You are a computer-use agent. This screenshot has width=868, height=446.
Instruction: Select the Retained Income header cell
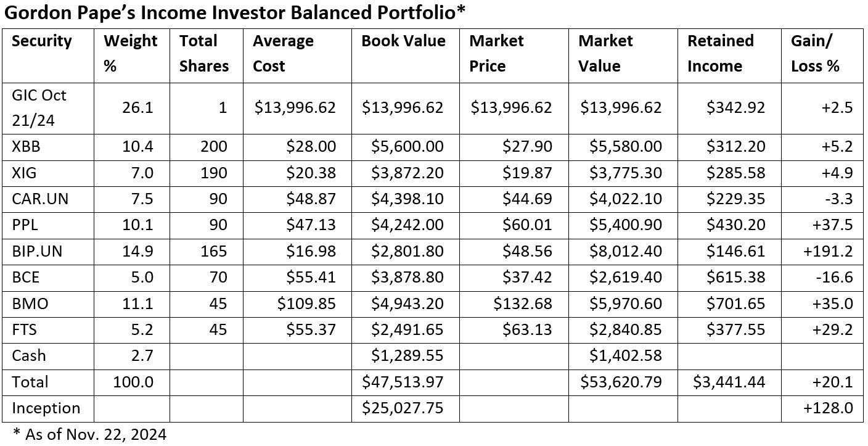coord(721,54)
